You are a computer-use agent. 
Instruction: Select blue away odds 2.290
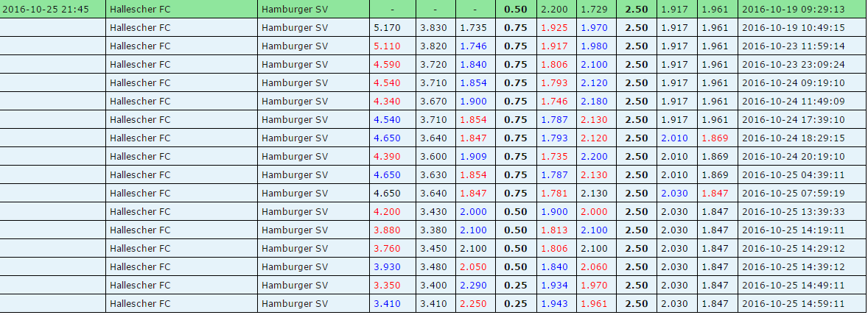click(473, 285)
